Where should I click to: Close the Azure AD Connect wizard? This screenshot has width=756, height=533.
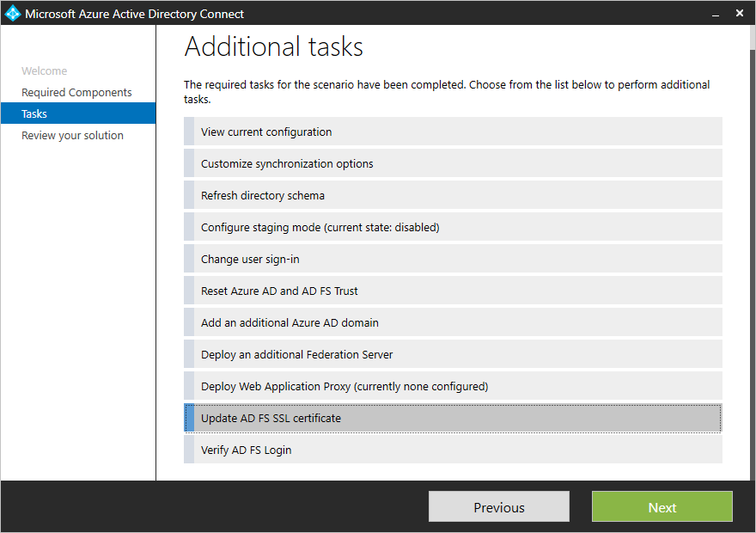[740, 13]
